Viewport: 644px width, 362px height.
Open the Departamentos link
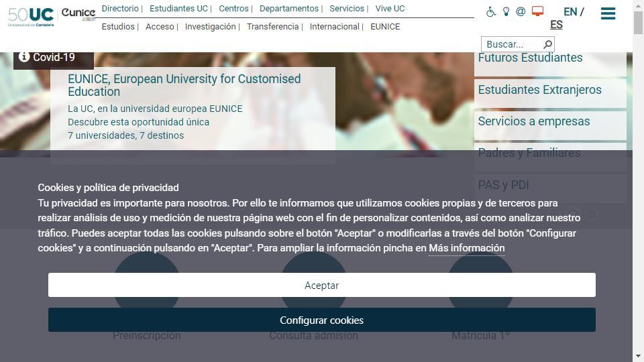click(x=289, y=8)
